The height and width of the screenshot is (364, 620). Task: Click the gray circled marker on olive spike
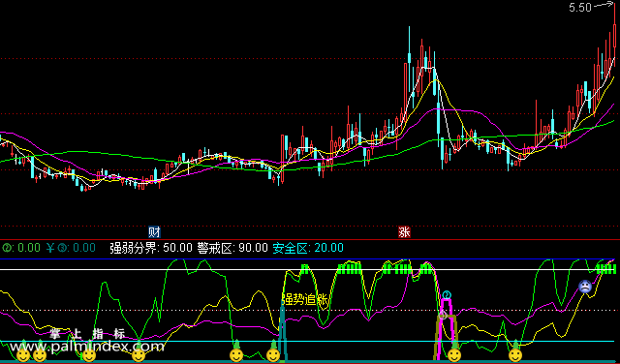pyautogui.click(x=443, y=315)
